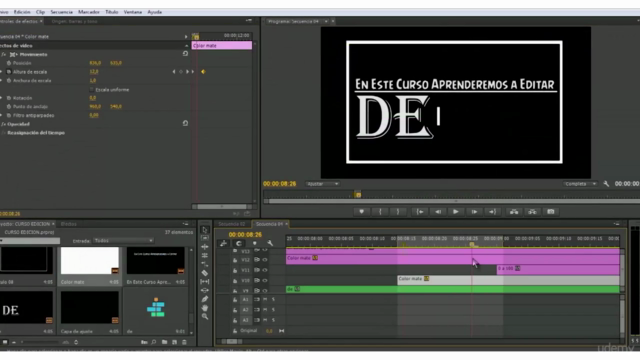640x360 pixels.
Task: Select the Rolling Edit tool
Action: click(205, 255)
